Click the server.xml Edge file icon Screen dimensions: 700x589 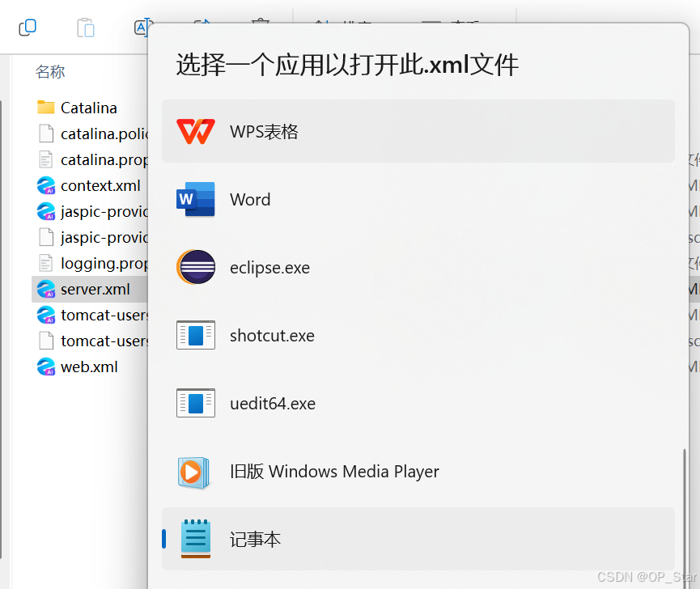pos(46,289)
